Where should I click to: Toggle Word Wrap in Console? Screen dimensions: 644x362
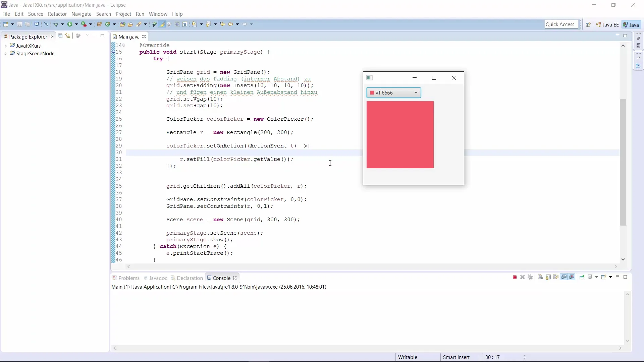556,277
